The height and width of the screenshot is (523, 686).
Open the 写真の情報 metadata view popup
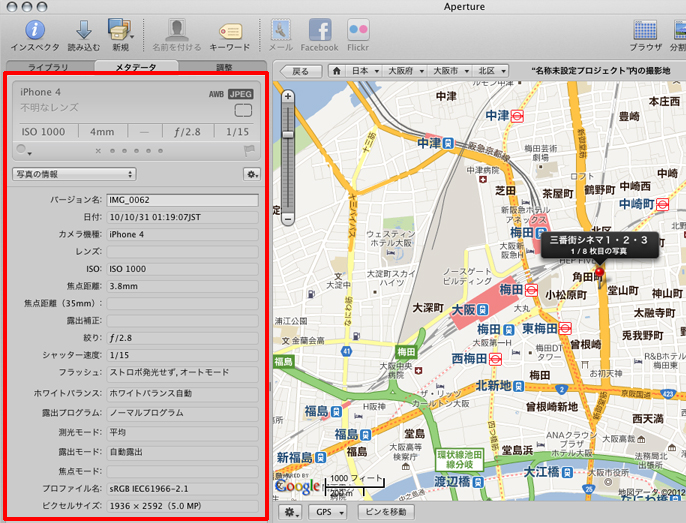click(x=74, y=174)
